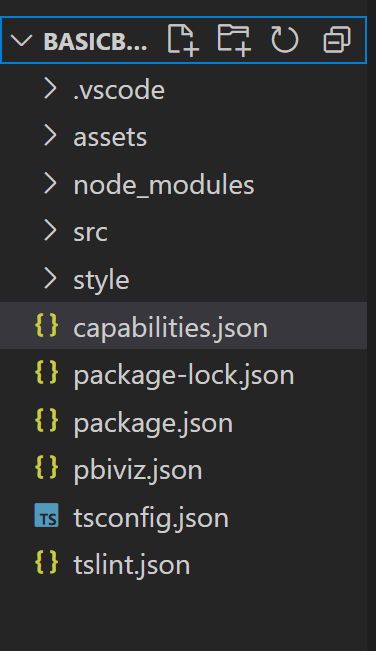
Task: Open package-lock.json from the list
Action: (x=183, y=373)
